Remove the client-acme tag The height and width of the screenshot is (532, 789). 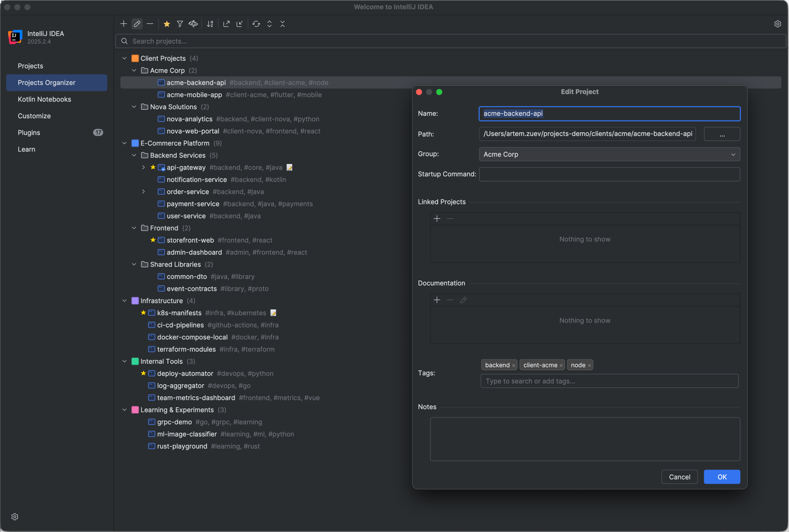561,365
